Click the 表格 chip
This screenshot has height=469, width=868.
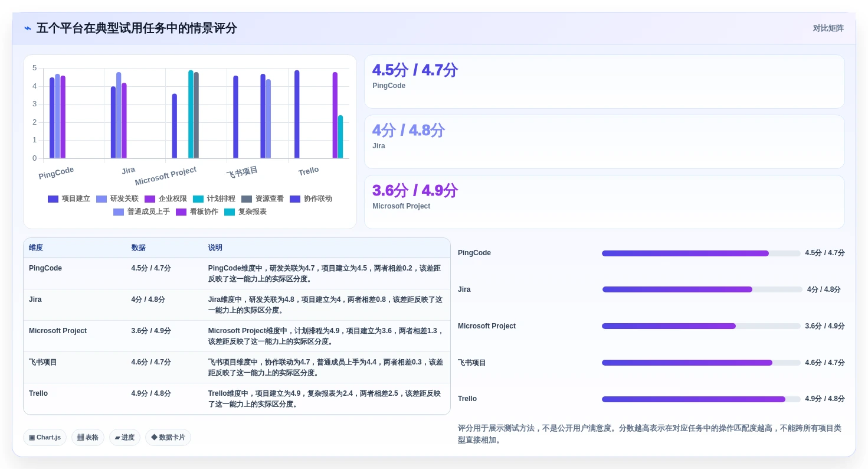[88, 438]
